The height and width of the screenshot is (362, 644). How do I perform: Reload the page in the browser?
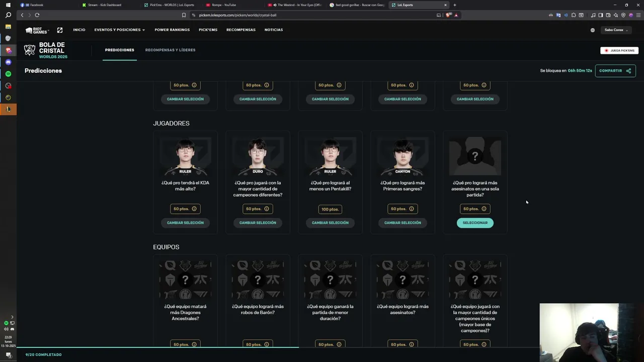click(37, 15)
